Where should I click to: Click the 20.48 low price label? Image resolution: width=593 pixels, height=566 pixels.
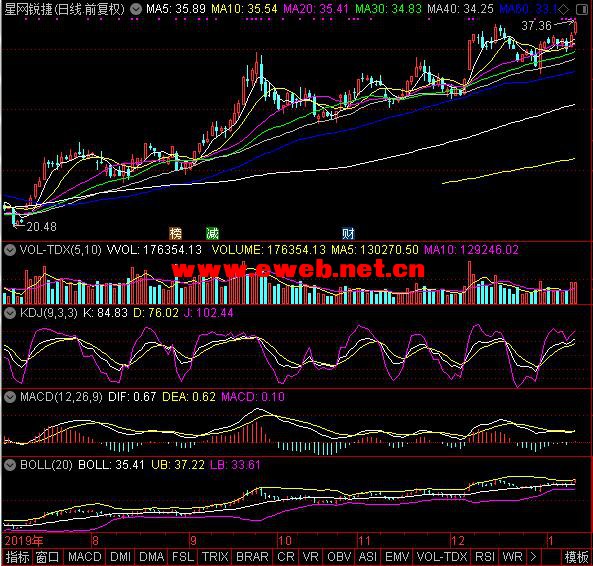(42, 227)
